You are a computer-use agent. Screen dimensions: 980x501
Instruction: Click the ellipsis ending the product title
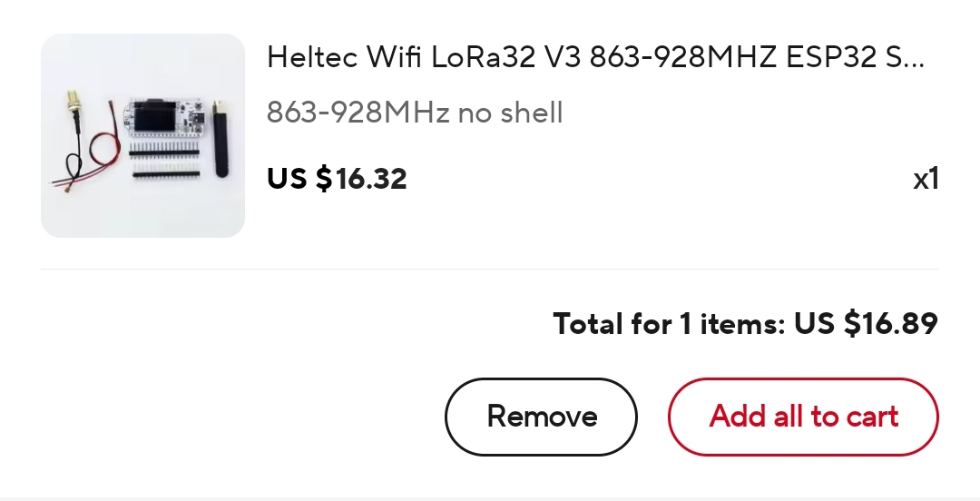(914, 58)
